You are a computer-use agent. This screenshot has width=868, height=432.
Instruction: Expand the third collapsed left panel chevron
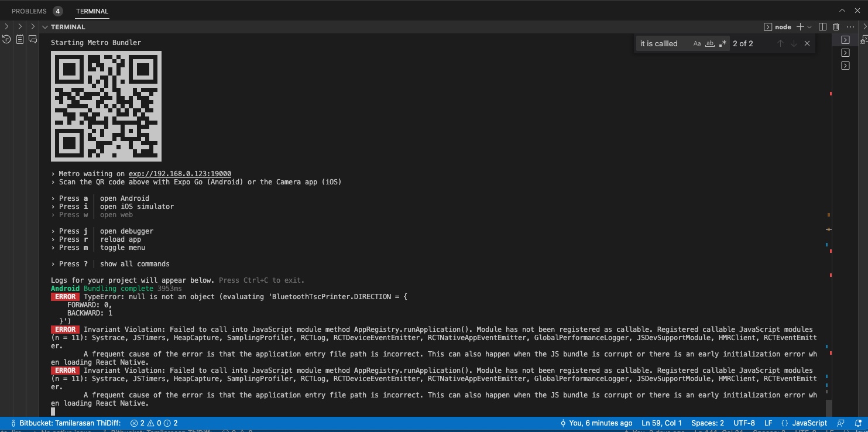[33, 27]
